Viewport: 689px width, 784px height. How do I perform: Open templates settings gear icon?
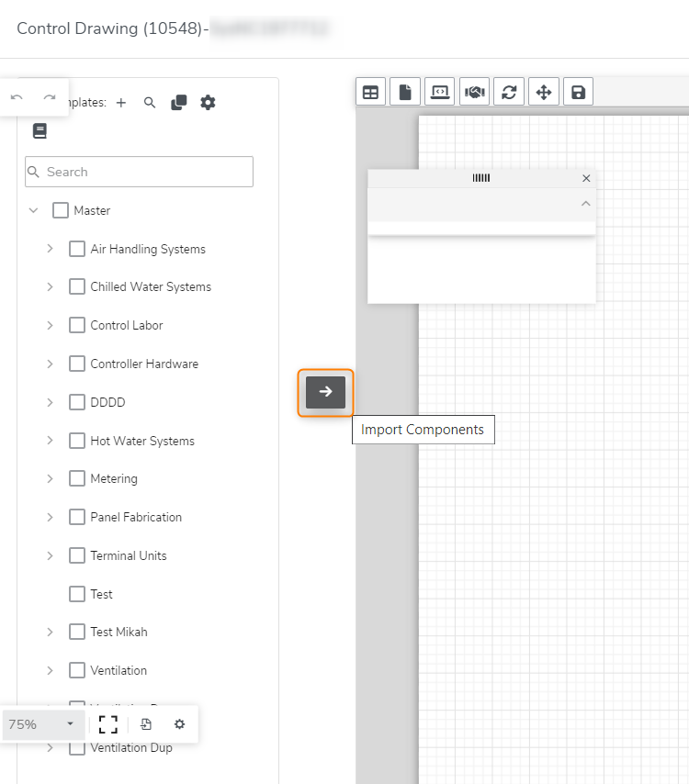[208, 103]
